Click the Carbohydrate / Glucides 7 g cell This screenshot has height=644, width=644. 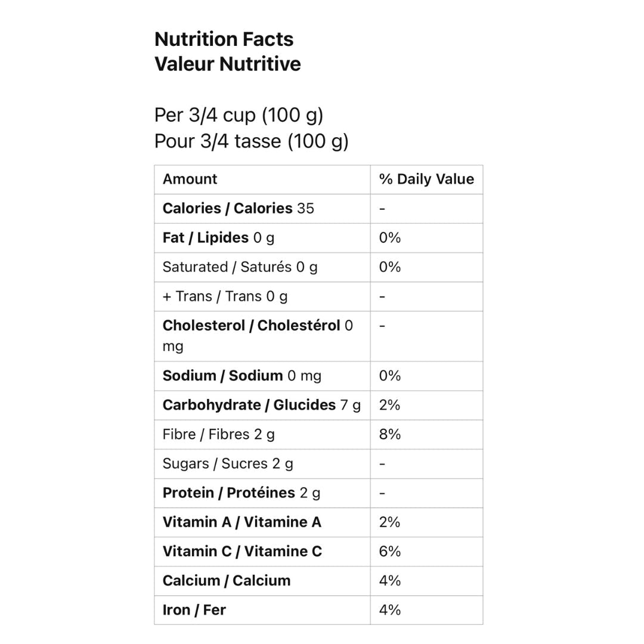tap(261, 405)
